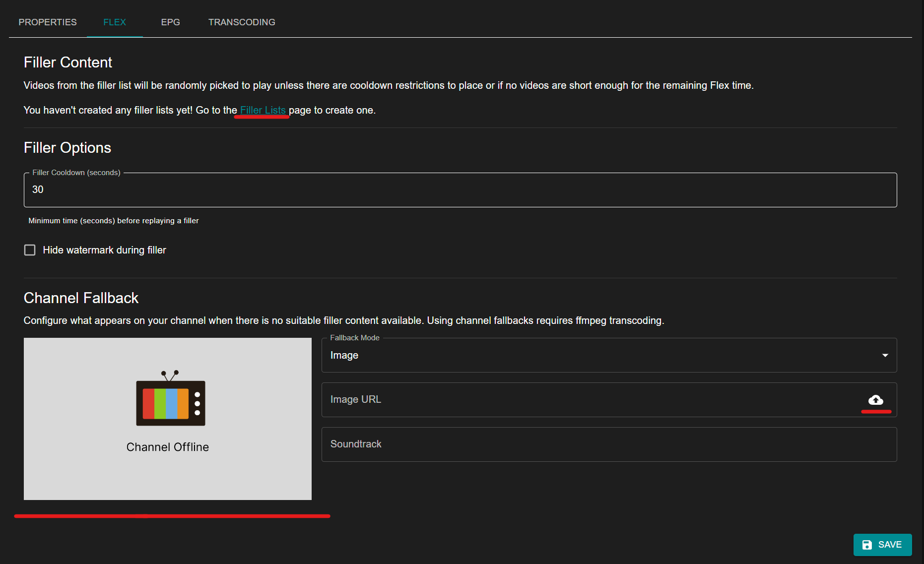Viewport: 924px width, 564px height.
Task: Click the Channel Offline preview image
Action: (x=168, y=419)
